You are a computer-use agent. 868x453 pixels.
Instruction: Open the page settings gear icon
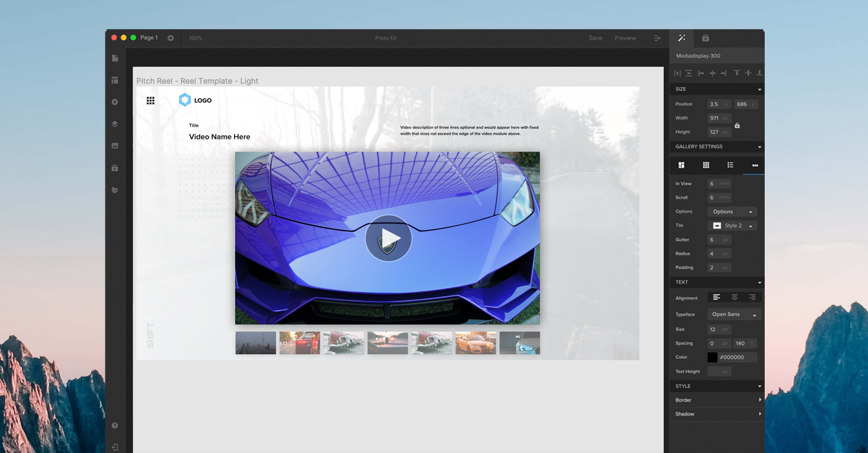coord(170,38)
